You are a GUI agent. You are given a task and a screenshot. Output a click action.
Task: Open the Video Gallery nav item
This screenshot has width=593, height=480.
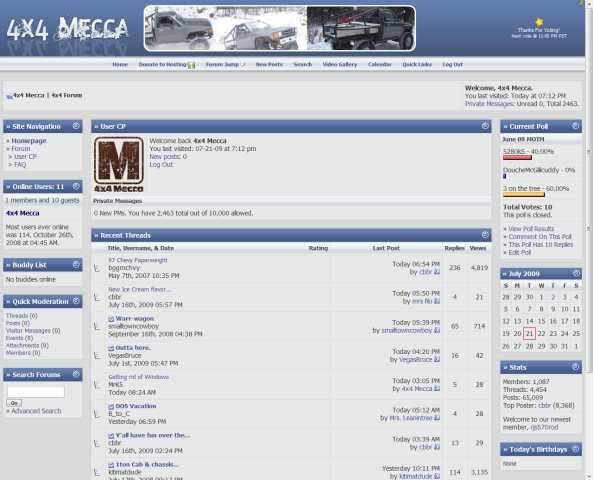click(340, 64)
